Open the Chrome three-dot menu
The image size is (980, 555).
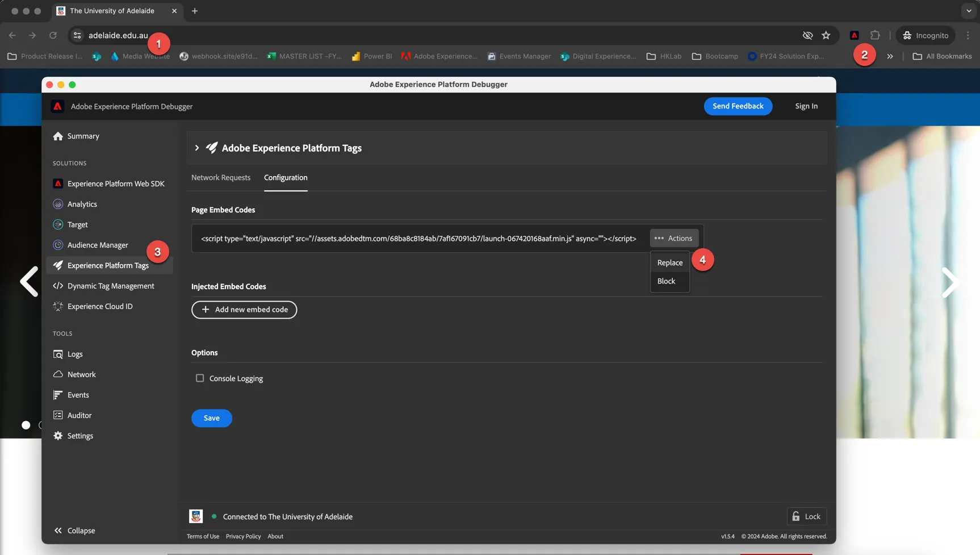tap(968, 35)
